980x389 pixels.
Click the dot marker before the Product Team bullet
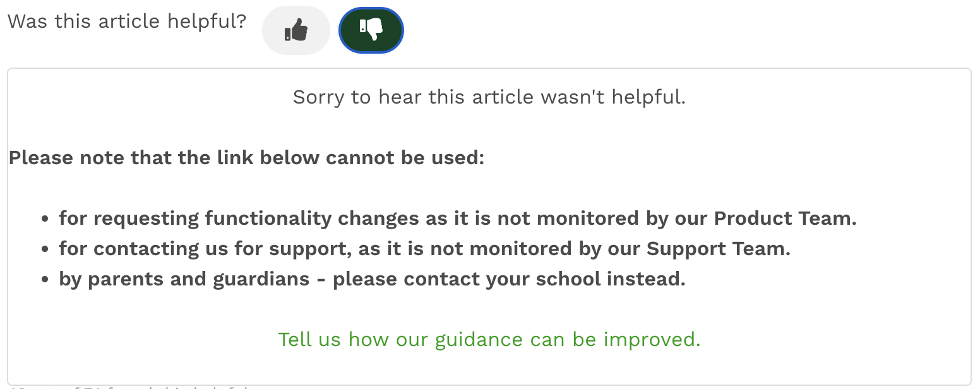45,219
